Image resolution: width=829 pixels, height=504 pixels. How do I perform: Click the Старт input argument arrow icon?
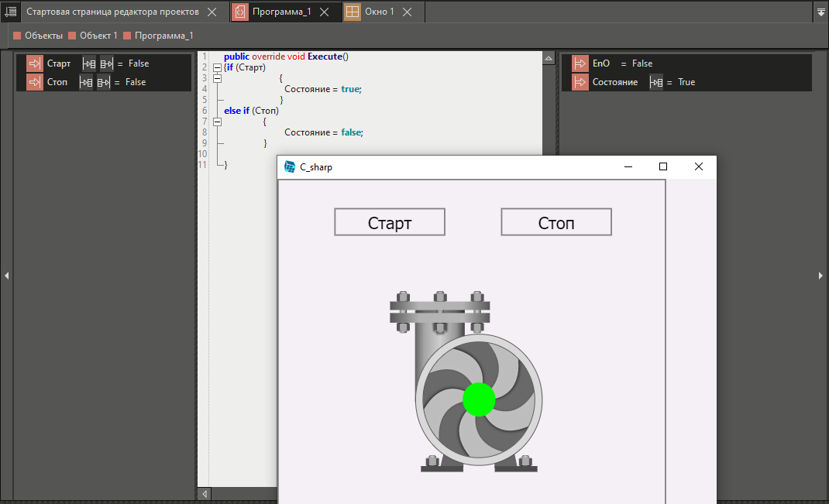pos(34,63)
